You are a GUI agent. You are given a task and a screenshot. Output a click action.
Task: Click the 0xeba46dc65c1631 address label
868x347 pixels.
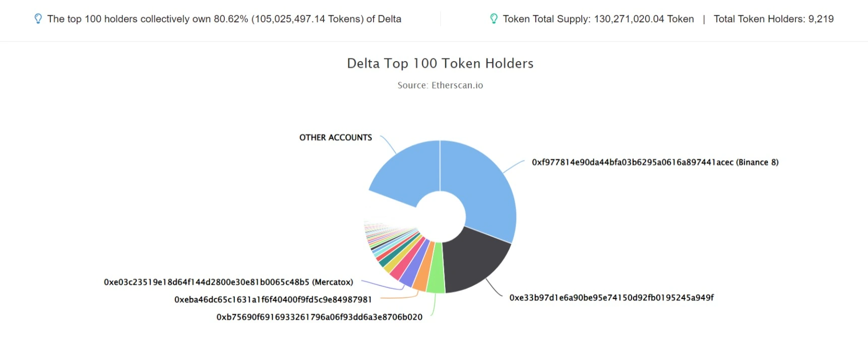(x=273, y=300)
